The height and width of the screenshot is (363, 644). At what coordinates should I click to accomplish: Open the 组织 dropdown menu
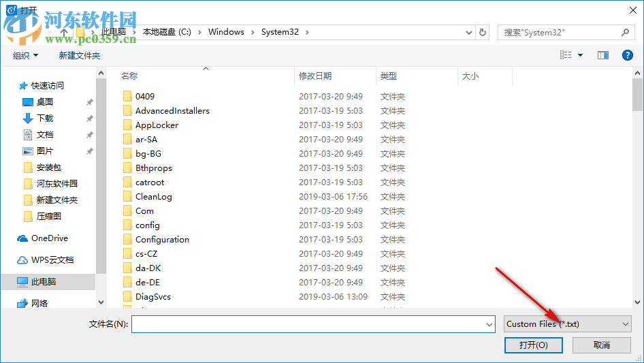(25, 55)
